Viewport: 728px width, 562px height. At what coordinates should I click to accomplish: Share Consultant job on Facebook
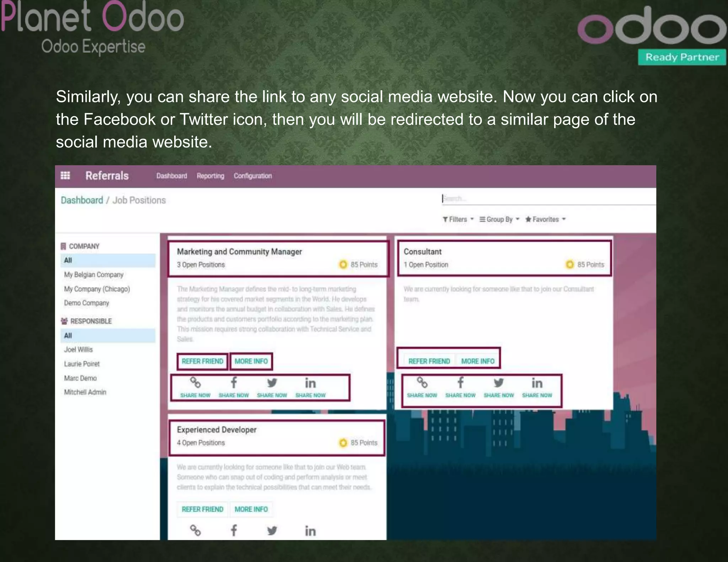(x=460, y=383)
